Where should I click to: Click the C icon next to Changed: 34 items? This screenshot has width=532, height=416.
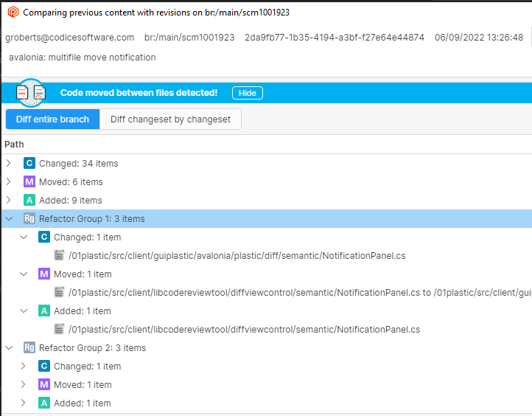click(x=29, y=163)
